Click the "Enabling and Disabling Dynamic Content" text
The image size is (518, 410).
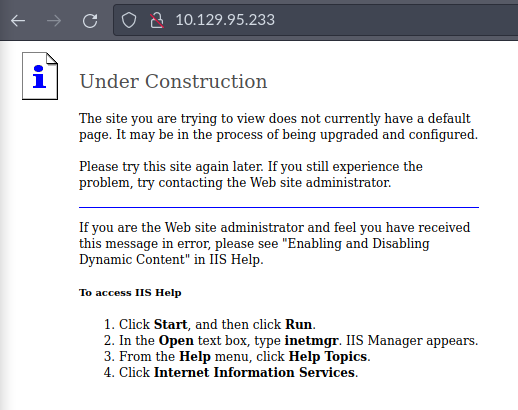pyautogui.click(x=254, y=251)
